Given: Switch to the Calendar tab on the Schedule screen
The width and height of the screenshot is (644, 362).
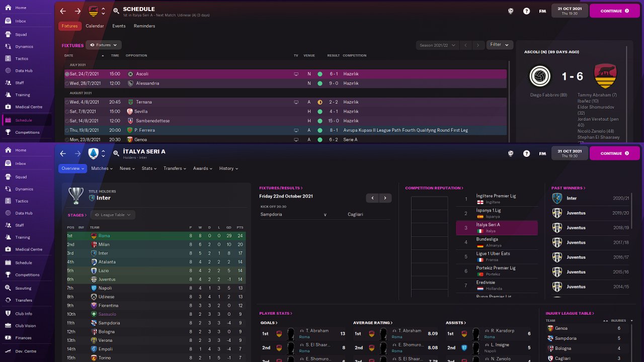Looking at the screenshot, I should pos(95,26).
